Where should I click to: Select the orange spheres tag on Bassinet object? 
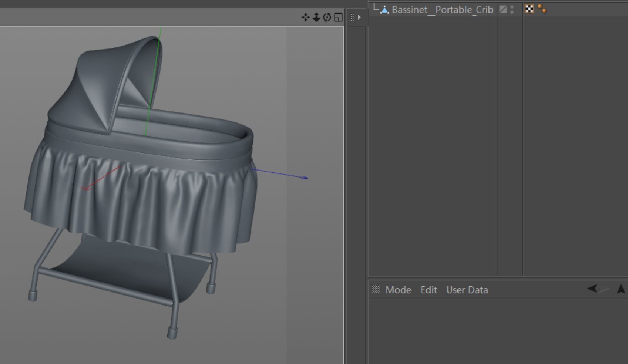543,9
